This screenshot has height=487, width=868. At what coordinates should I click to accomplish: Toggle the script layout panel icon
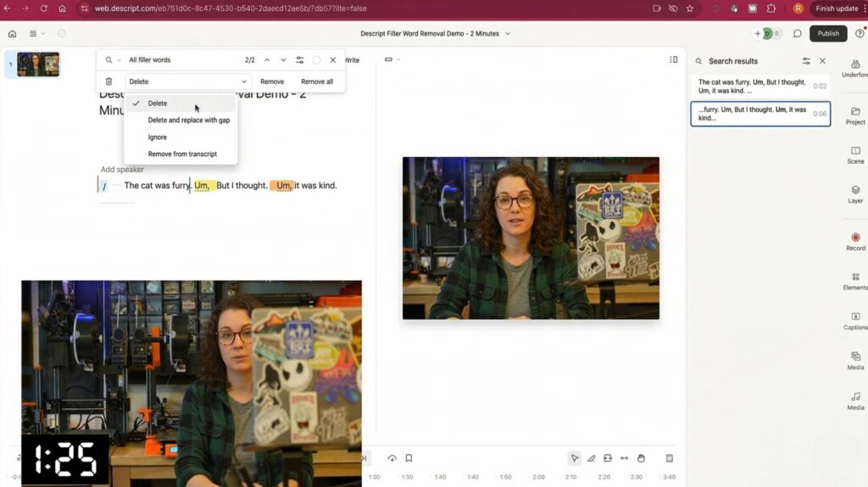[x=673, y=59]
